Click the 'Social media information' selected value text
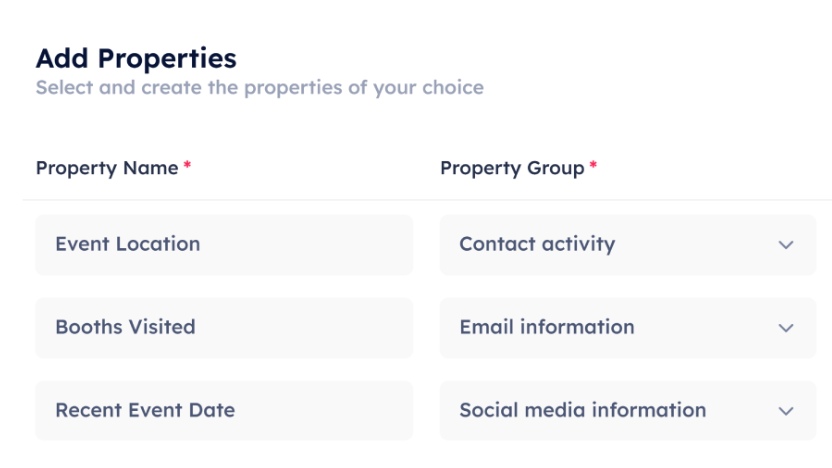The width and height of the screenshot is (832, 468). pos(582,410)
